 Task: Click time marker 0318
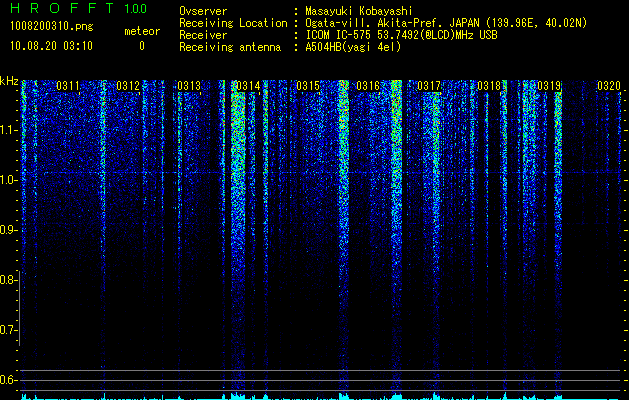click(489, 86)
